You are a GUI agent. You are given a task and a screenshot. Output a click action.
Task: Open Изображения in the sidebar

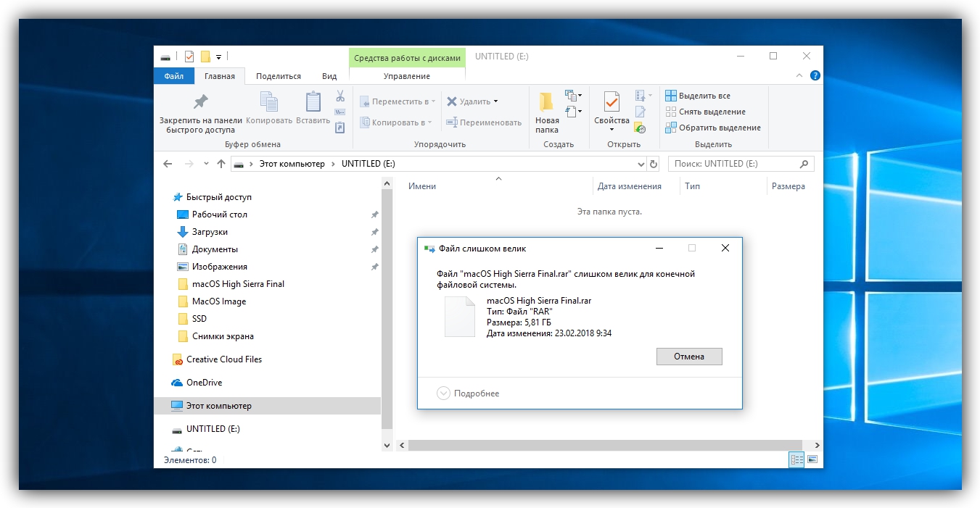[220, 267]
